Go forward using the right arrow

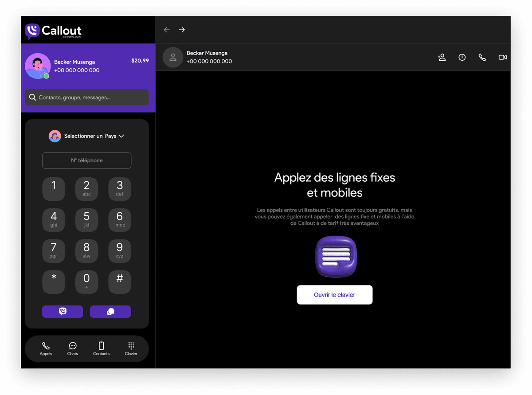click(x=182, y=30)
